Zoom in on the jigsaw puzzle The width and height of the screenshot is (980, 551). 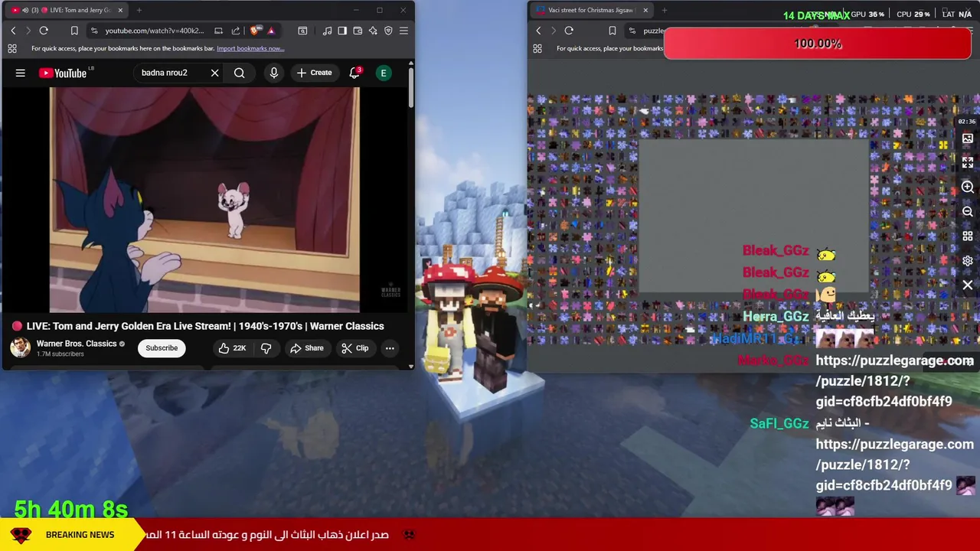(968, 187)
